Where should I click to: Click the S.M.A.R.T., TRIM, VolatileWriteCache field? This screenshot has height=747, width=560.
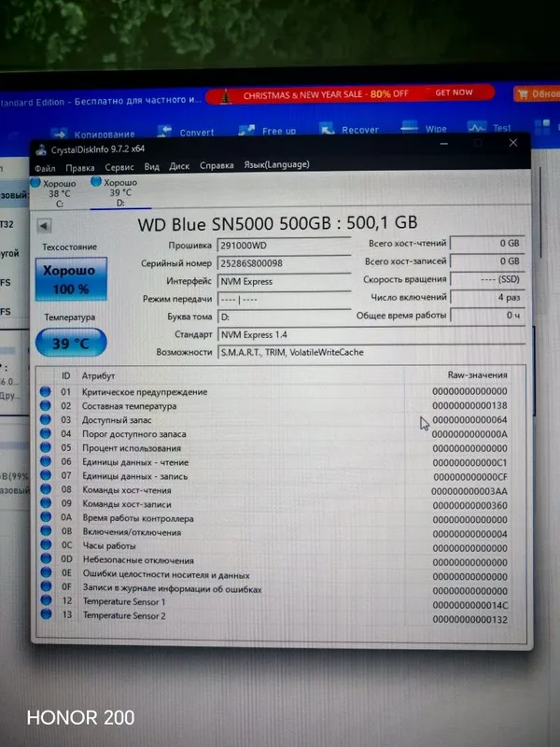click(x=371, y=353)
